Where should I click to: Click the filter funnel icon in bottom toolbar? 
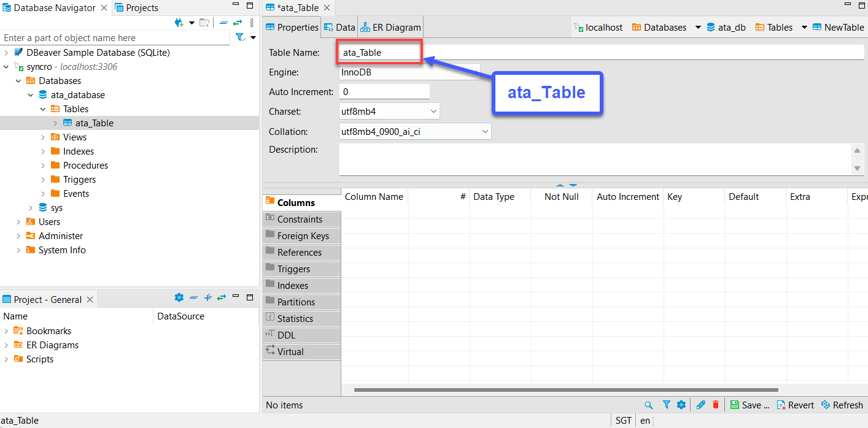666,405
